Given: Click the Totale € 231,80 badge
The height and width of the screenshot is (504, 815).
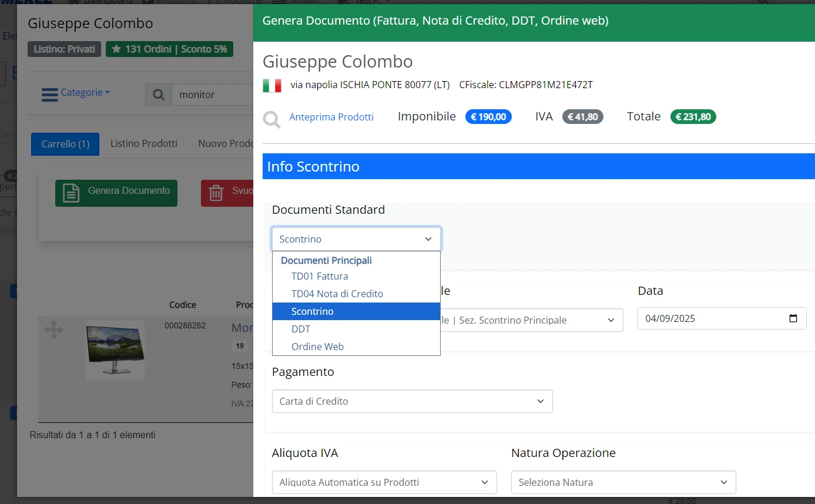Looking at the screenshot, I should coord(693,117).
